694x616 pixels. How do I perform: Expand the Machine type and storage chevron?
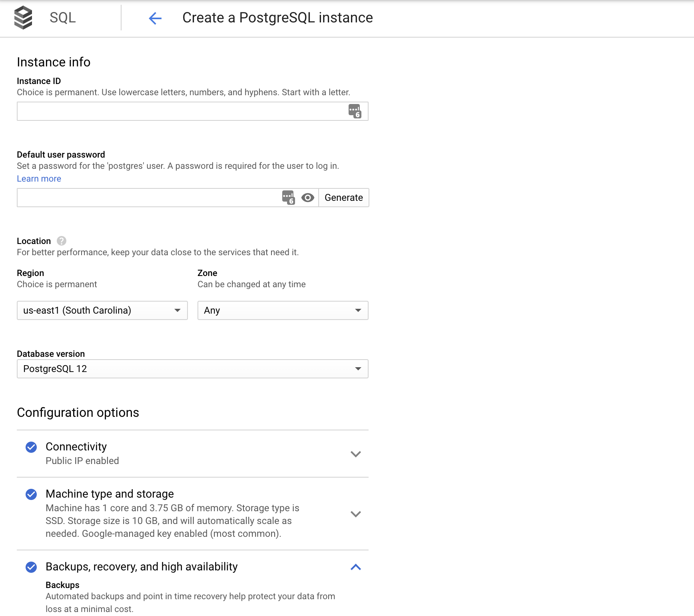[x=355, y=514]
